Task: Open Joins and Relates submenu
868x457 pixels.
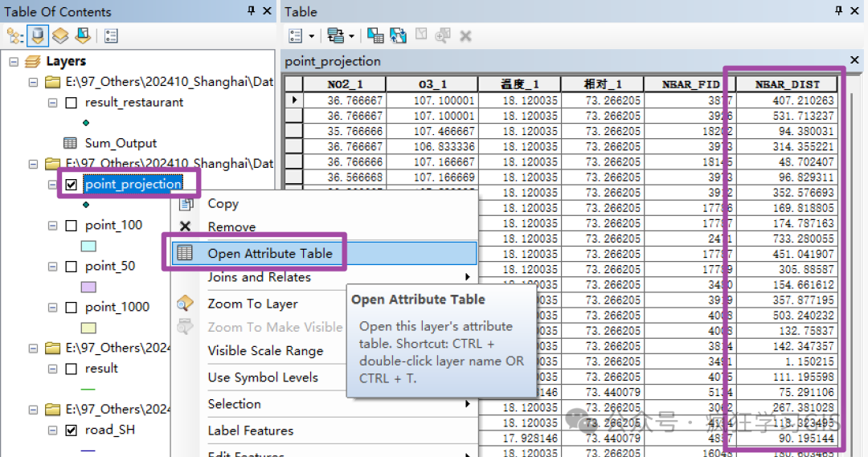Action: pos(325,277)
